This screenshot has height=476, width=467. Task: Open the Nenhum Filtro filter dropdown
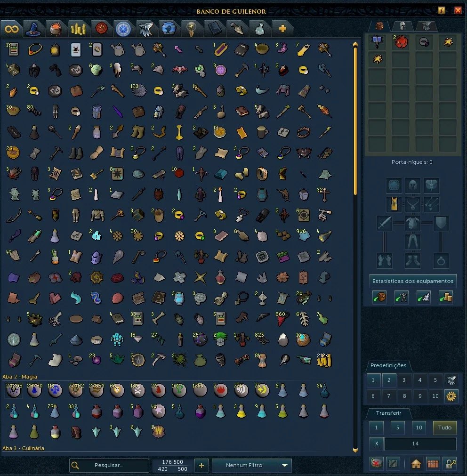245,465
